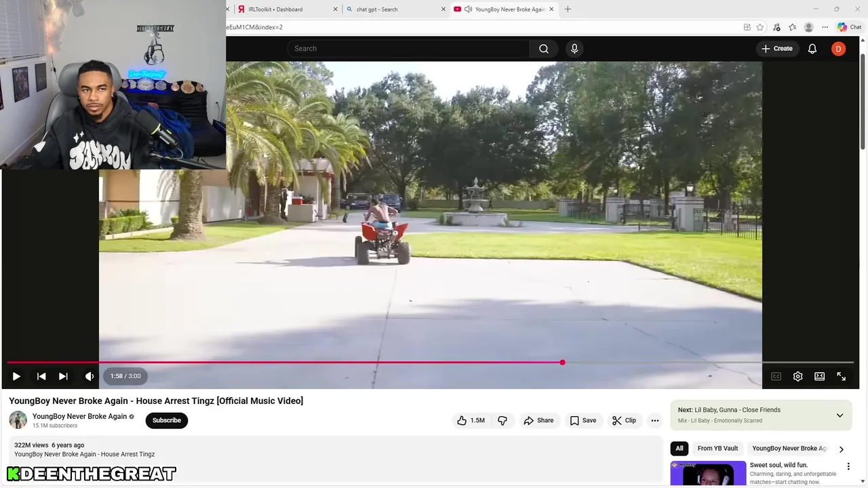Click the tab audio speaker indicator
Viewport: 868px width, 488px height.
[x=468, y=9]
